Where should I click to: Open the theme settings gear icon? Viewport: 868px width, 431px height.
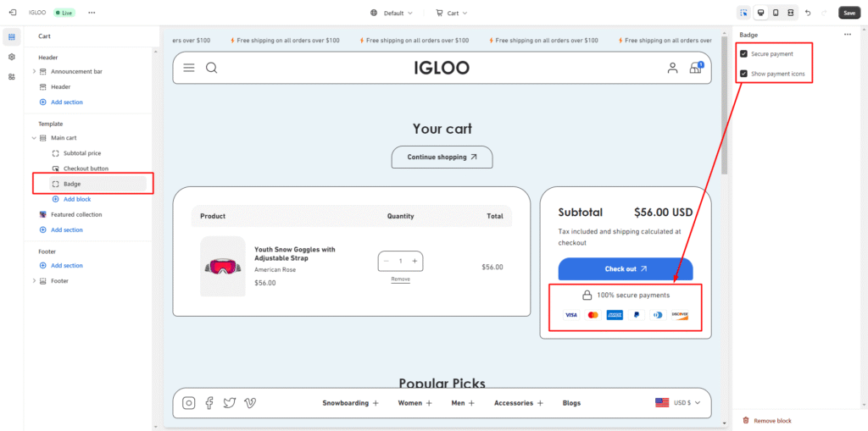(x=12, y=57)
